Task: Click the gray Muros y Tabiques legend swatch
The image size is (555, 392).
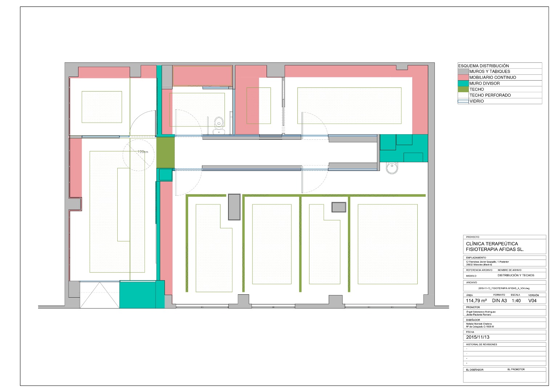Action: coord(463,72)
